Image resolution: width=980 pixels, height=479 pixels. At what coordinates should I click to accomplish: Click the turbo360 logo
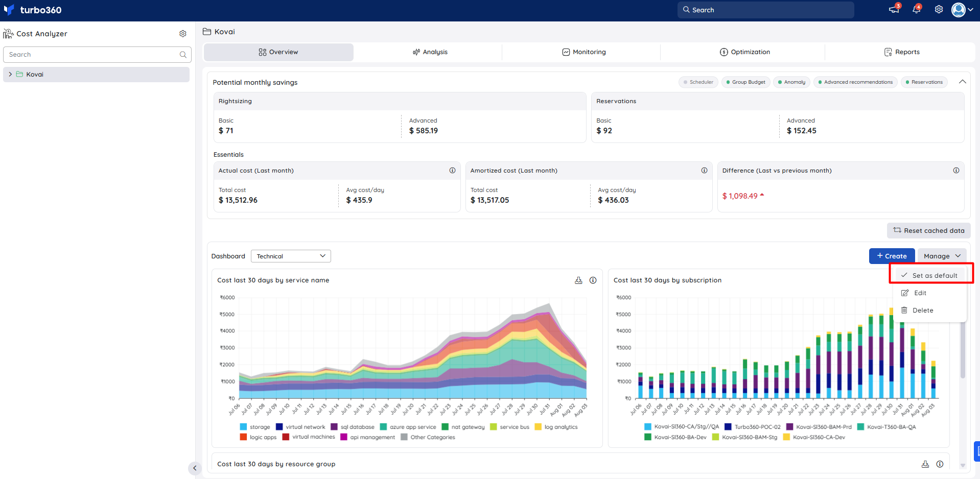(33, 10)
